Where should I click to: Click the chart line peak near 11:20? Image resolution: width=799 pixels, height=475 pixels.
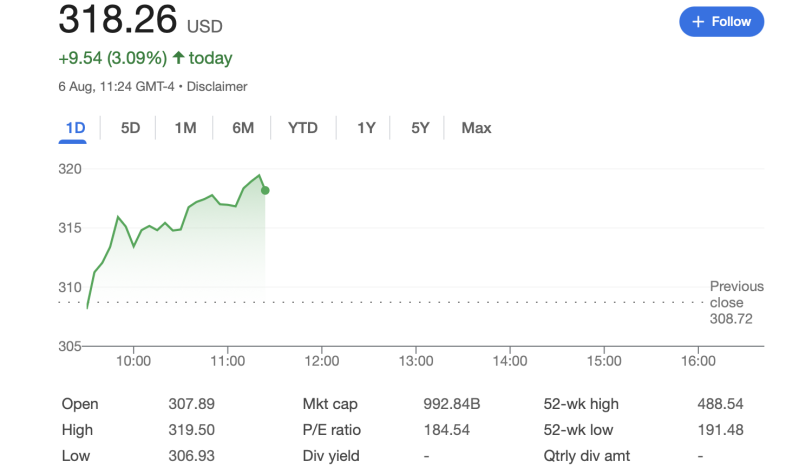[x=259, y=176]
